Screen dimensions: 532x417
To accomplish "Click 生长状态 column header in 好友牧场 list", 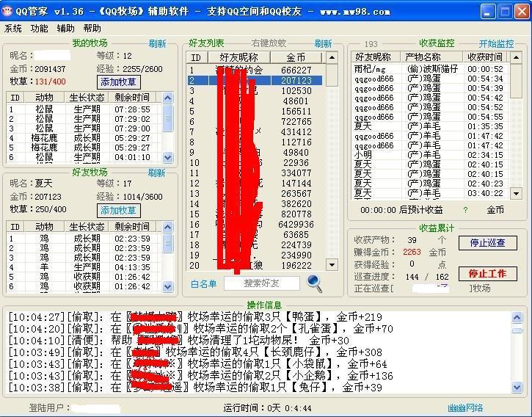I will pos(87,227).
